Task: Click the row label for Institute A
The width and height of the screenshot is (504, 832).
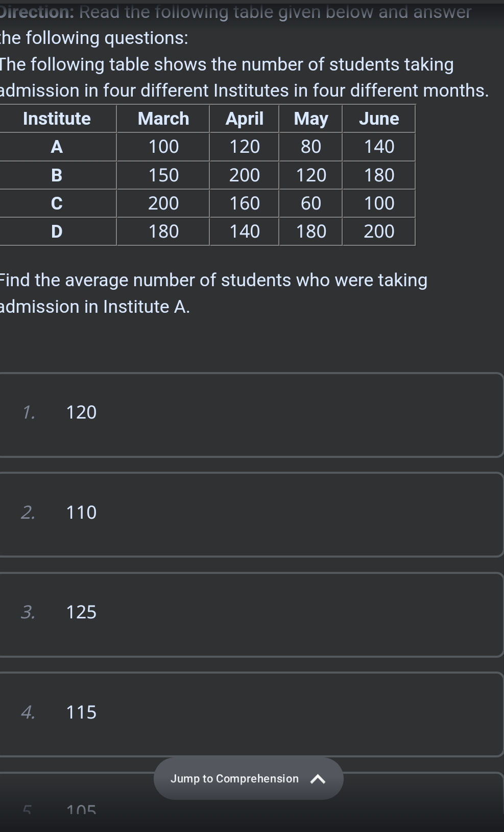Action: tap(56, 147)
